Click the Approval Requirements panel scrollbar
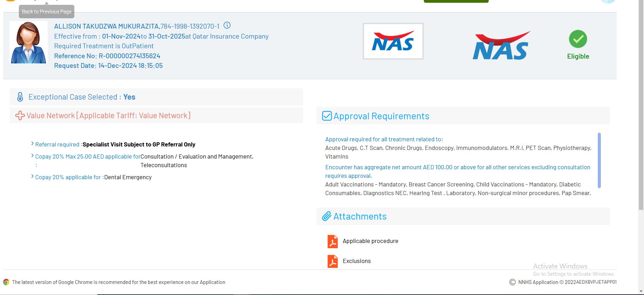Viewport: 644px width, 295px height. [599, 160]
